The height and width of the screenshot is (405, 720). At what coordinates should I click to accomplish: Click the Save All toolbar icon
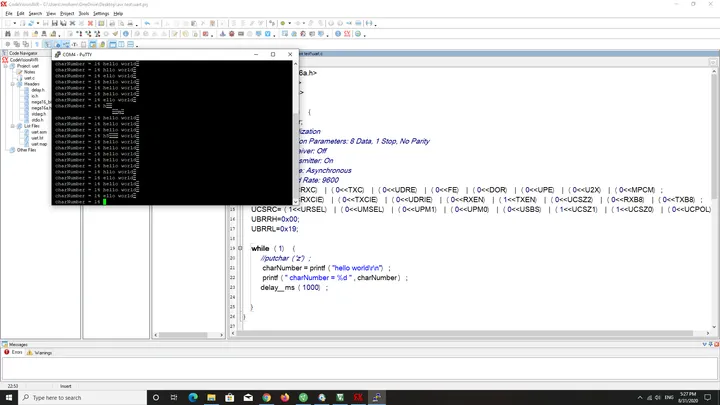click(63, 23)
